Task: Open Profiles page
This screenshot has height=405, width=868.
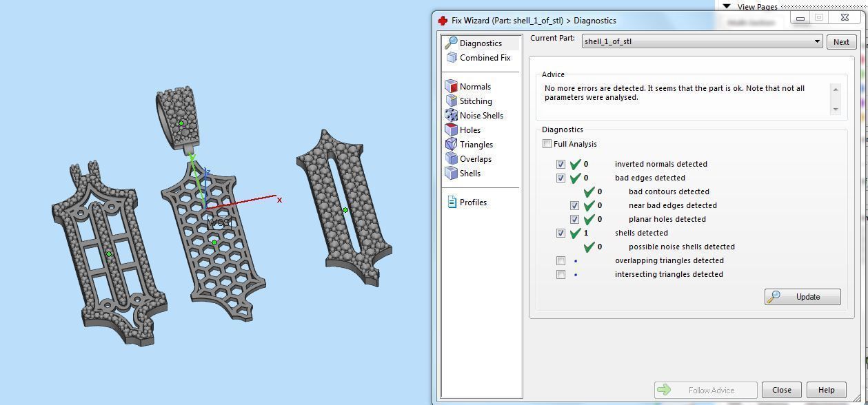Action: click(473, 202)
